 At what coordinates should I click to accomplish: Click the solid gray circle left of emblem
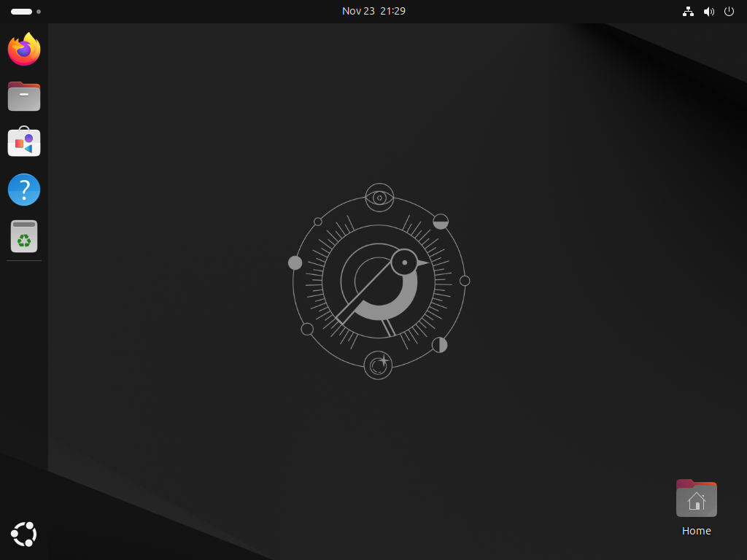click(x=295, y=262)
